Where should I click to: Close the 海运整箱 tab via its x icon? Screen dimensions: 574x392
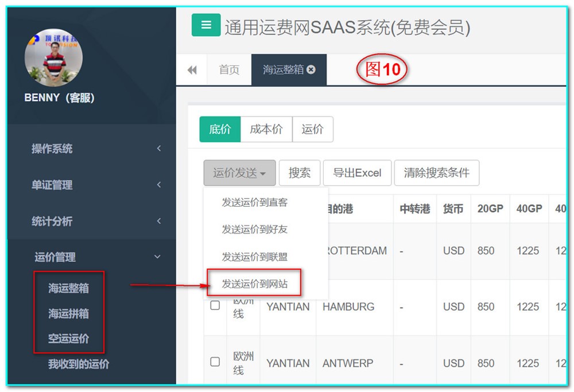tap(311, 69)
